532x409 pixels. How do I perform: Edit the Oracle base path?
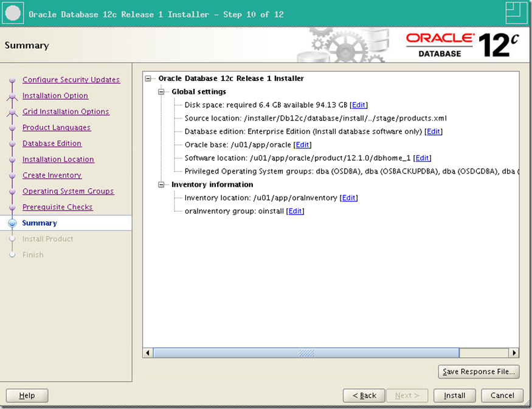pyautogui.click(x=302, y=145)
